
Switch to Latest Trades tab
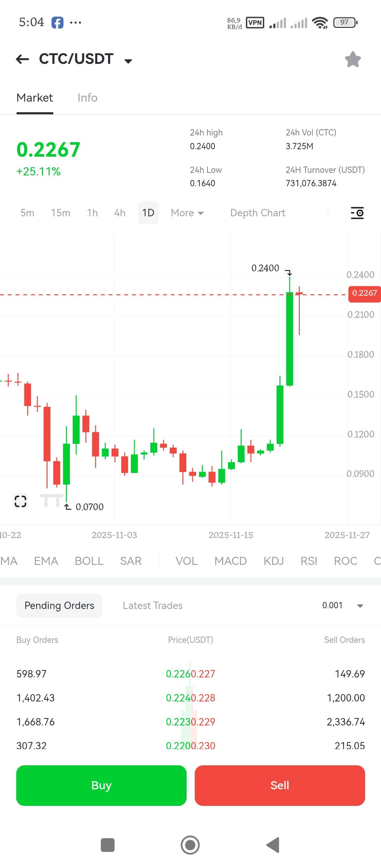click(153, 605)
